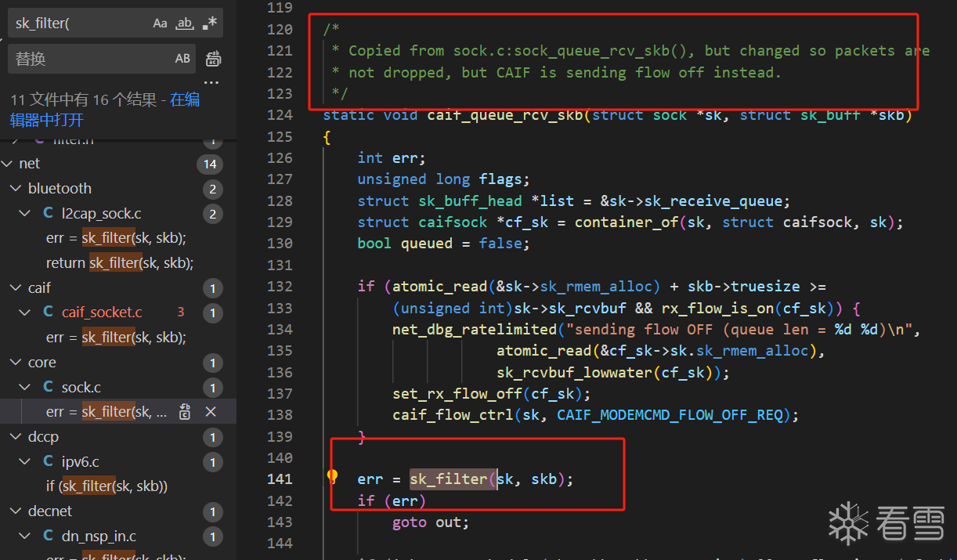Collapse the net folder results
Image resolution: width=957 pixels, height=560 pixels.
point(8,164)
